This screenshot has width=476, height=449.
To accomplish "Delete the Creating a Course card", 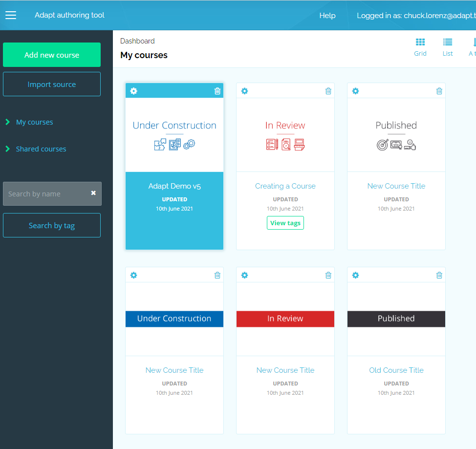I will pyautogui.click(x=328, y=91).
